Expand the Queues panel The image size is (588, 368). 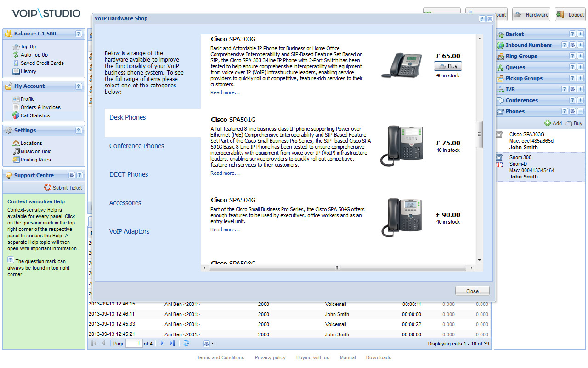click(580, 67)
